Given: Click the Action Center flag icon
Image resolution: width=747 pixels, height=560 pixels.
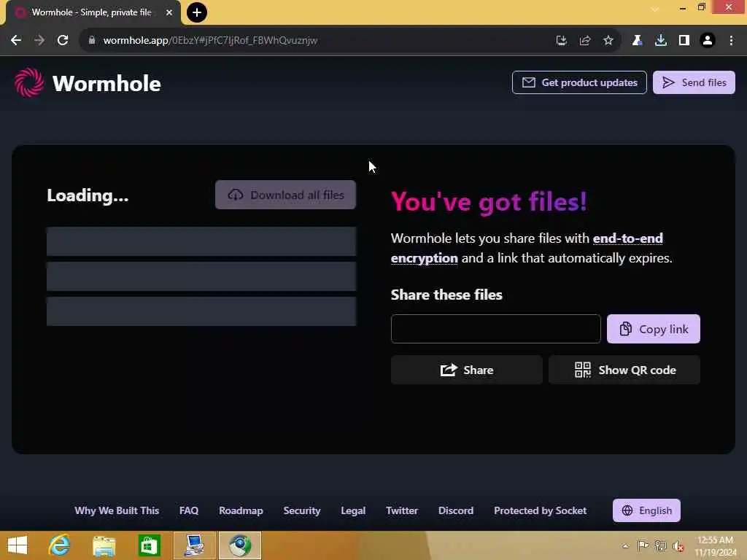Looking at the screenshot, I should 643,546.
